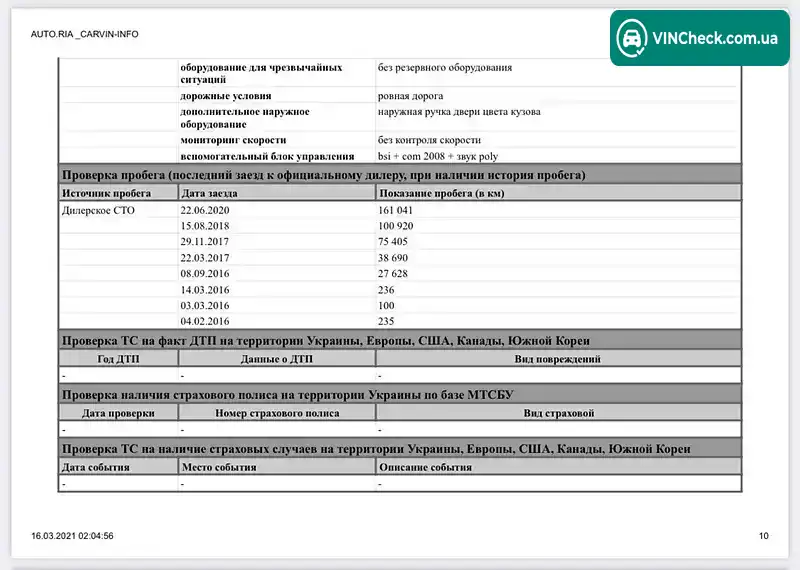The width and height of the screenshot is (800, 570).
Task: Select mileage value 75 405
Action: 393,241
